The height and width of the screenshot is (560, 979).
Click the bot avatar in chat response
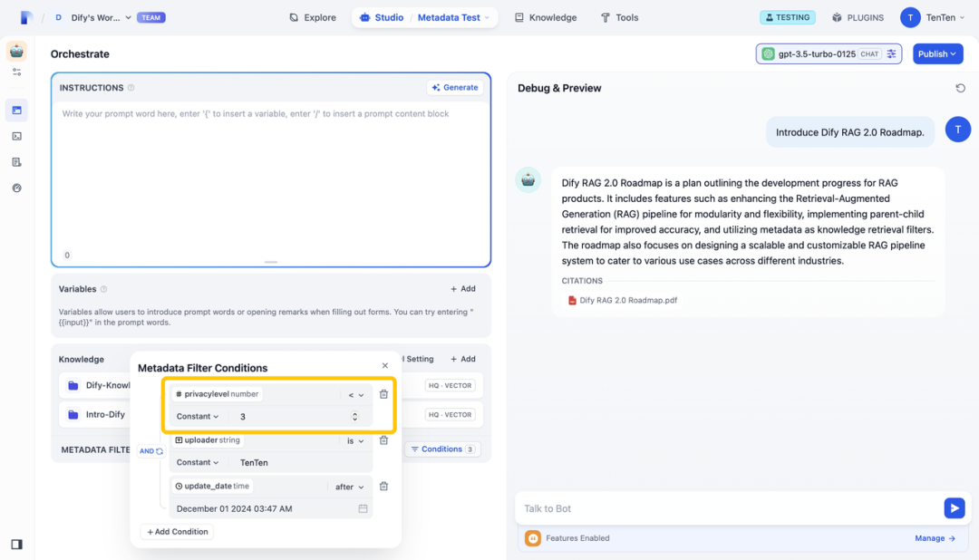[x=528, y=179]
